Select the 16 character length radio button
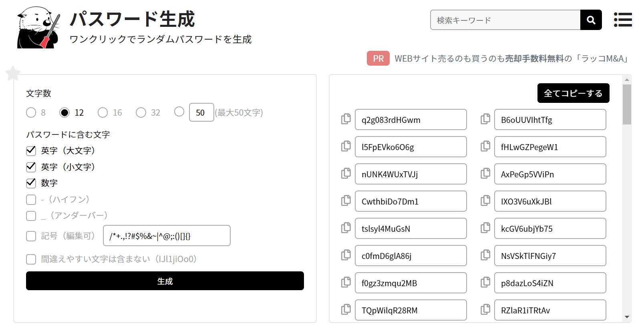Screen dimensions: 644x329 click(103, 112)
